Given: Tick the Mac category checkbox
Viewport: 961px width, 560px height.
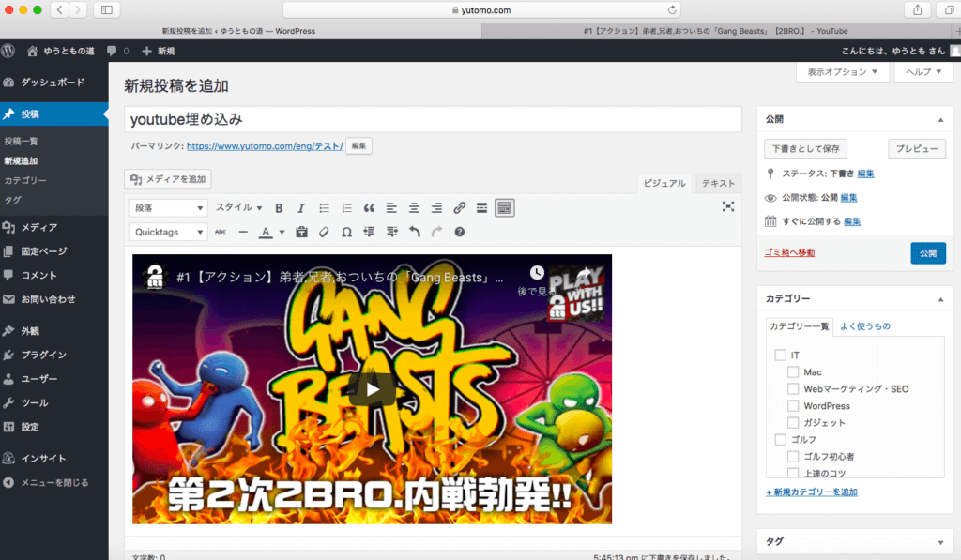Looking at the screenshot, I should click(793, 372).
